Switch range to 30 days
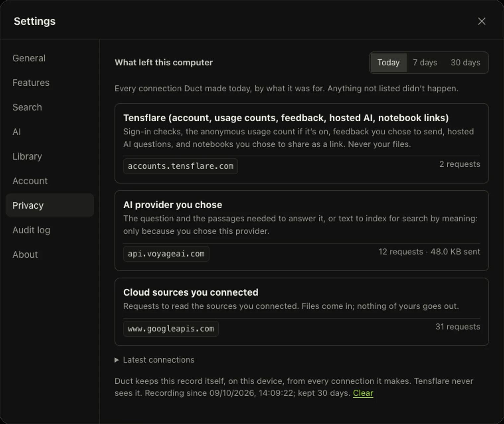The height and width of the screenshot is (424, 504). (x=465, y=62)
